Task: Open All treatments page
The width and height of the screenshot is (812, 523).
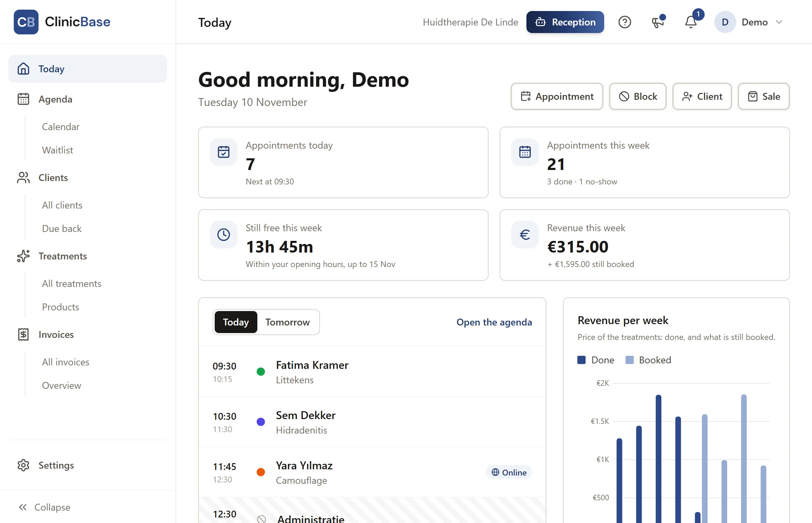Action: click(x=72, y=284)
